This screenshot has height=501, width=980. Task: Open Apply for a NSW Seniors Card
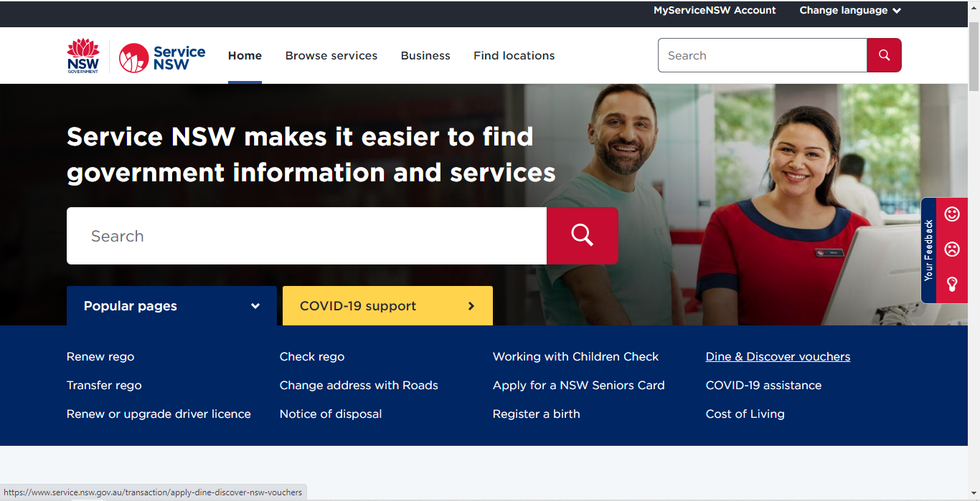click(x=579, y=385)
